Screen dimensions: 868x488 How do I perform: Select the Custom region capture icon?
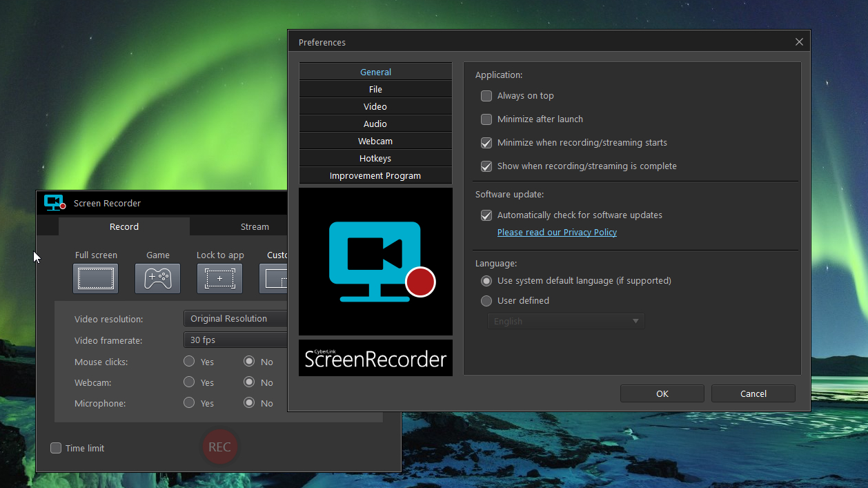(x=275, y=278)
